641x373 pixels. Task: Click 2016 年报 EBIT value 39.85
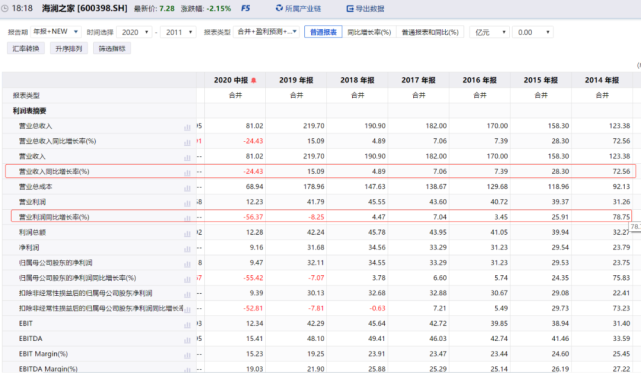pyautogui.click(x=499, y=324)
